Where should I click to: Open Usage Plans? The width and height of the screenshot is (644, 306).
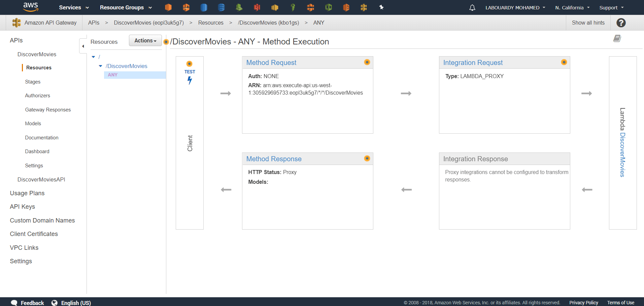click(x=27, y=193)
